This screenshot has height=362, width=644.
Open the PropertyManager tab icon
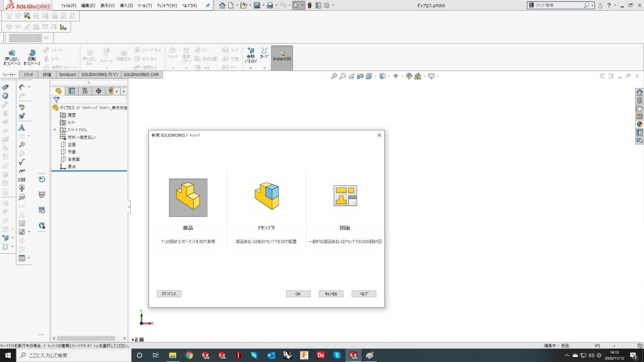pyautogui.click(x=72, y=91)
